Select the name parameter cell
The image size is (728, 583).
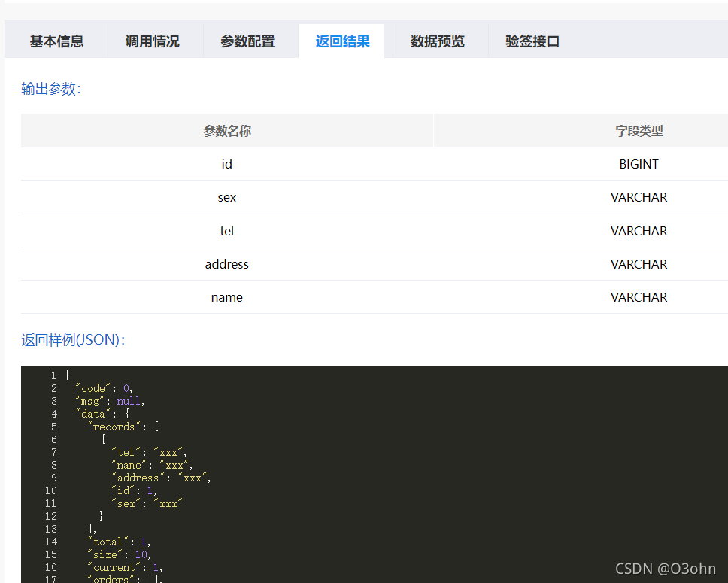click(227, 297)
